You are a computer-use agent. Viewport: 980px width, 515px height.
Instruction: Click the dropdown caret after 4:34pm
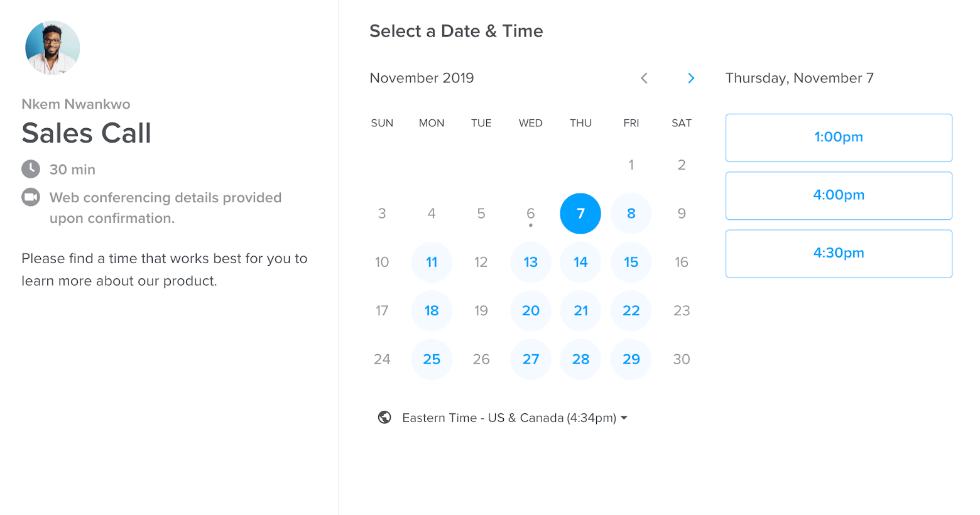[624, 418]
